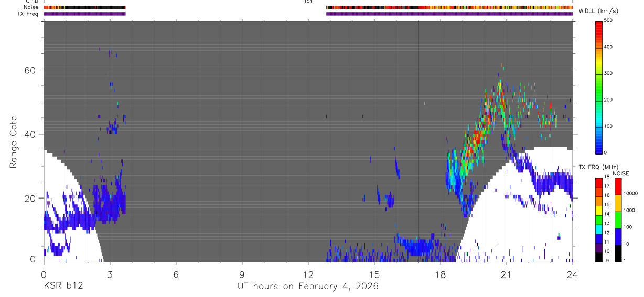644x297 pixels.
Task: Click UT hours axis tick label 21
Action: pos(506,274)
